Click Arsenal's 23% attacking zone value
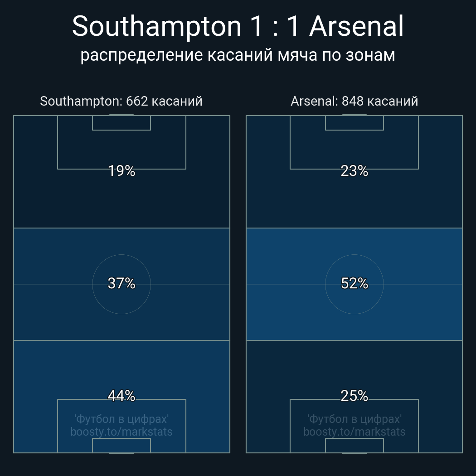Image resolution: width=476 pixels, height=476 pixels. pos(354,171)
